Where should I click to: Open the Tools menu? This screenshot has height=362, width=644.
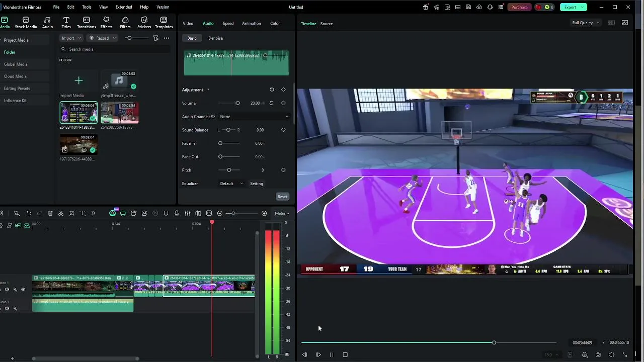tap(87, 7)
